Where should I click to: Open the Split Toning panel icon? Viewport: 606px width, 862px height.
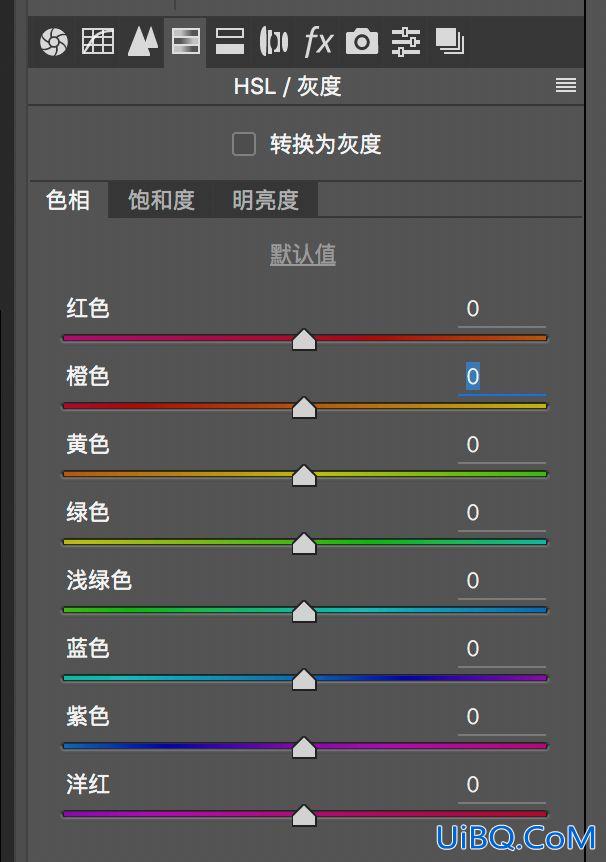click(x=229, y=42)
